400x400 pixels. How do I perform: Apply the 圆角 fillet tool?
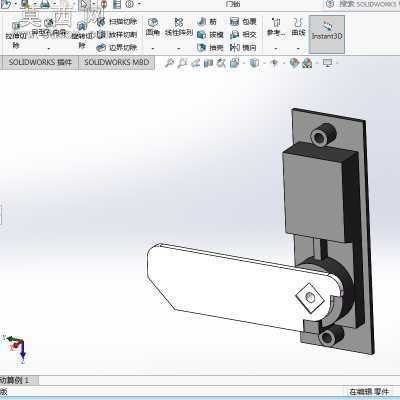[153, 27]
